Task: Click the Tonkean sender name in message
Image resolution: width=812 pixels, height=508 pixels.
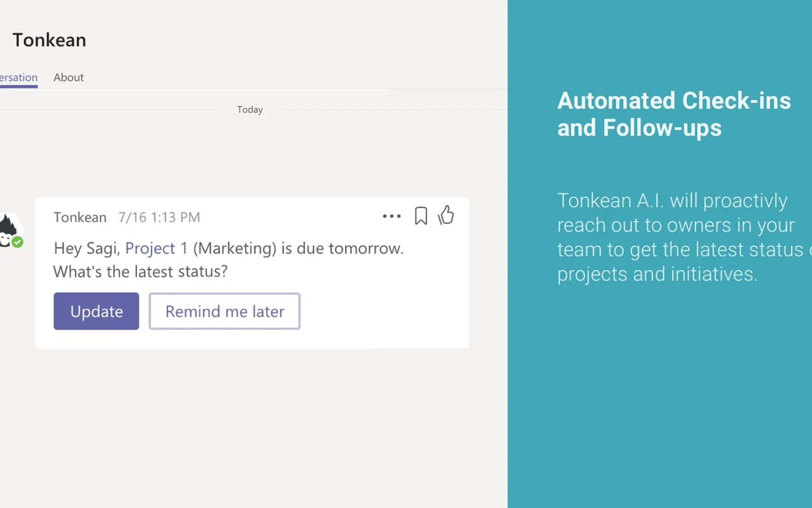Action: 80,217
